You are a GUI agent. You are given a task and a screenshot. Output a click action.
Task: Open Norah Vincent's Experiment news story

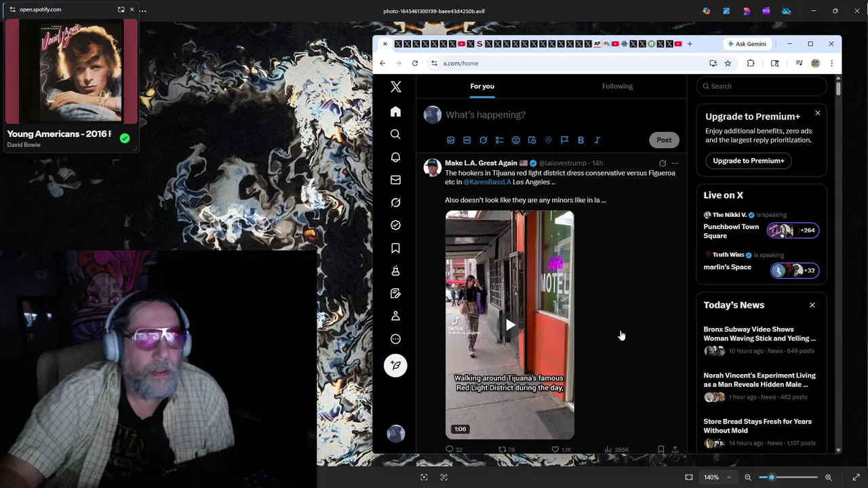coord(759,380)
